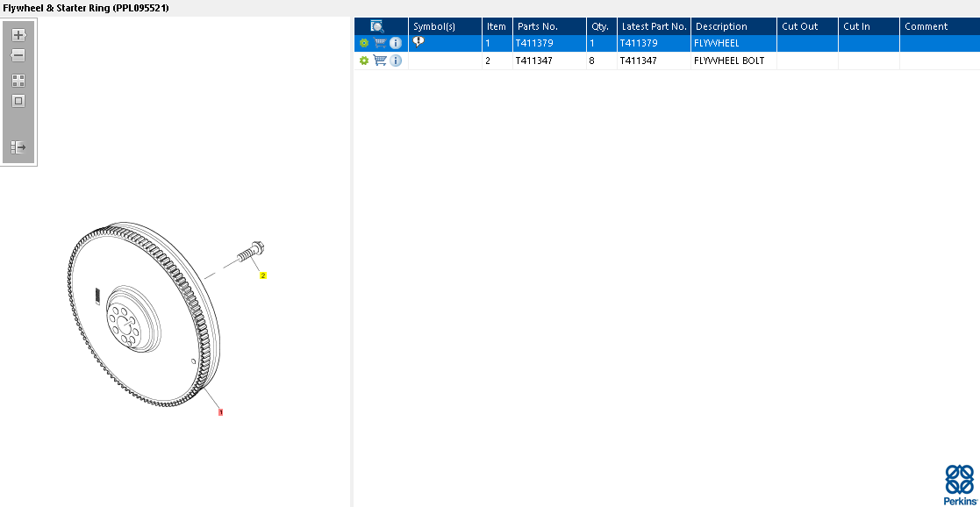Sort by the Parts No. column header

(549, 26)
